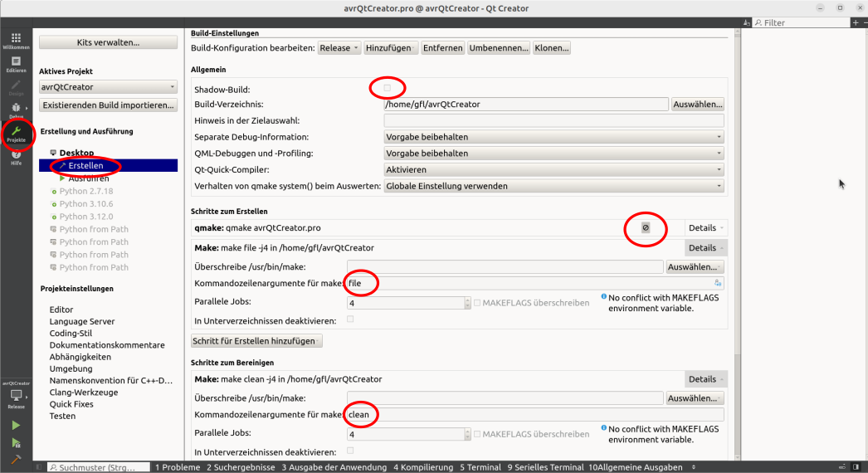The height and width of the screenshot is (473, 868).
Task: Open the 4 Kompilierung pane
Action: point(423,467)
